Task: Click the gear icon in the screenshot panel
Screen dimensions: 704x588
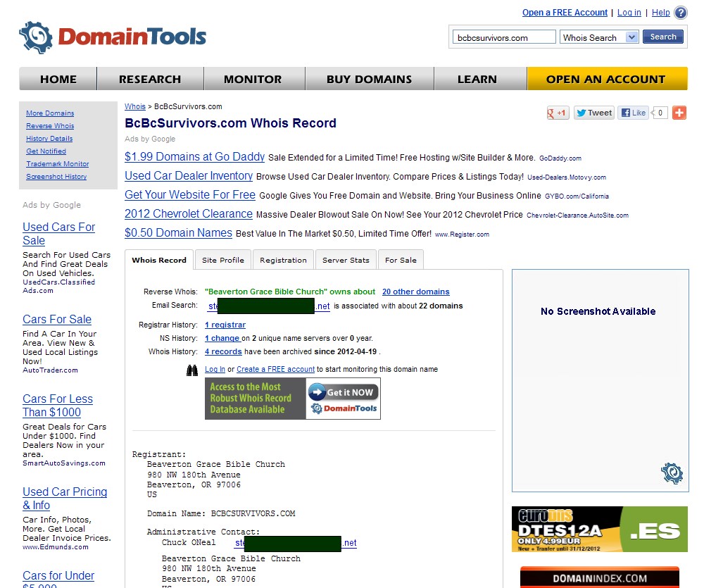Action: (x=672, y=473)
